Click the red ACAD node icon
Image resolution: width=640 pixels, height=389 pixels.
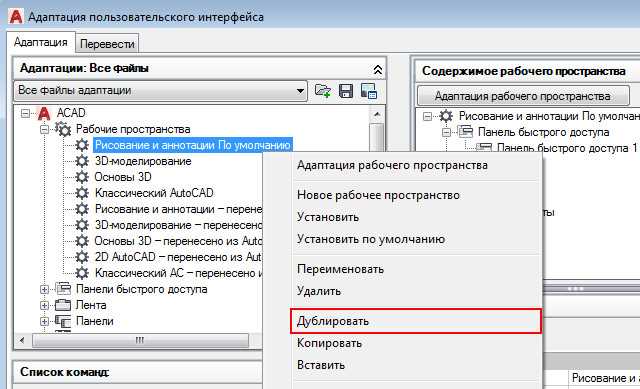(44, 113)
